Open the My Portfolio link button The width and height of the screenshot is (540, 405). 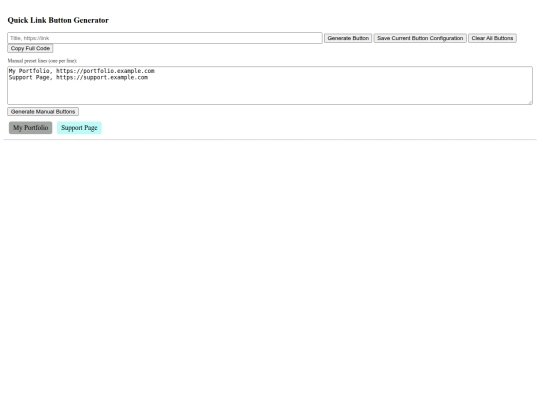click(x=31, y=128)
